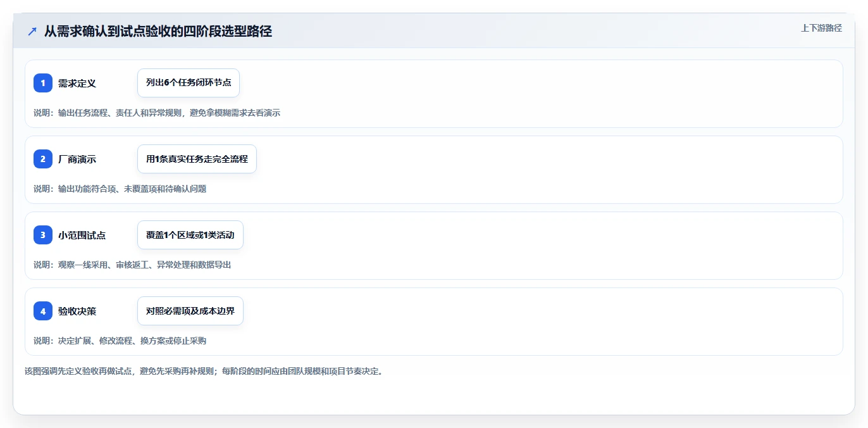Click the step 2 number badge
Viewport: 868px width, 428px height.
coord(43,159)
